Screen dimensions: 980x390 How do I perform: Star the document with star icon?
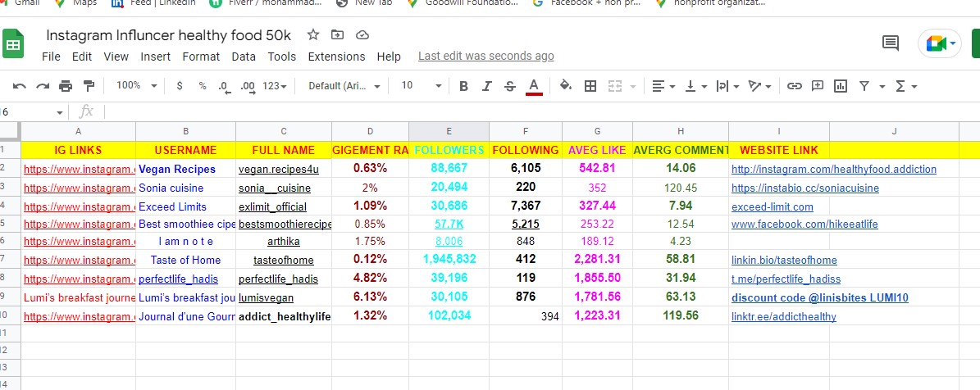click(x=313, y=35)
